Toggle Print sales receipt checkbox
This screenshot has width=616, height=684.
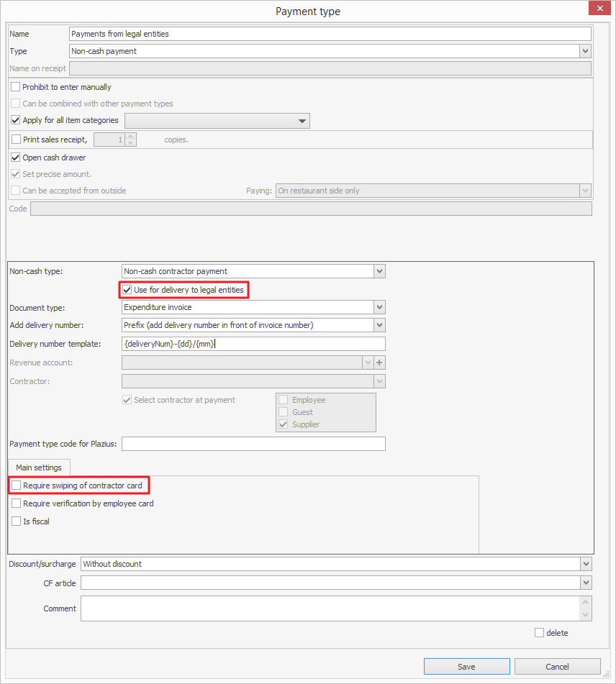17,140
